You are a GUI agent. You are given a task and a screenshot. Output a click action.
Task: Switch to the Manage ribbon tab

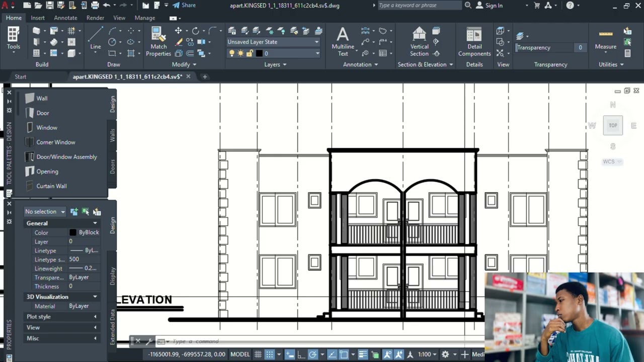click(x=145, y=18)
